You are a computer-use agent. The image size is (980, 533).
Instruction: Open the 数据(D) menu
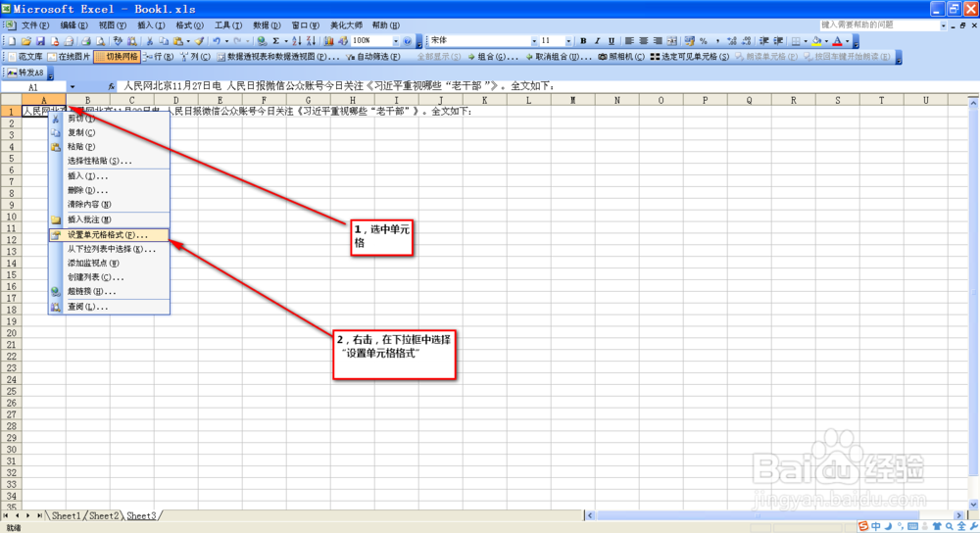tap(267, 25)
